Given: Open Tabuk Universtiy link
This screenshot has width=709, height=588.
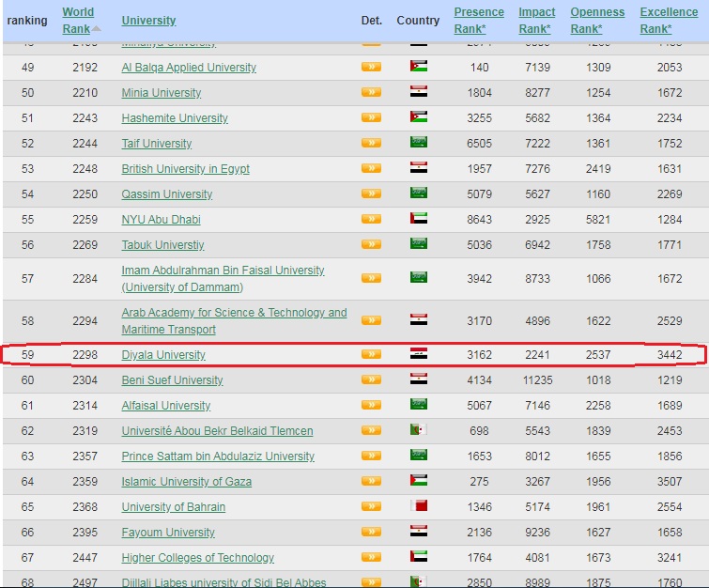Looking at the screenshot, I should coord(162,245).
